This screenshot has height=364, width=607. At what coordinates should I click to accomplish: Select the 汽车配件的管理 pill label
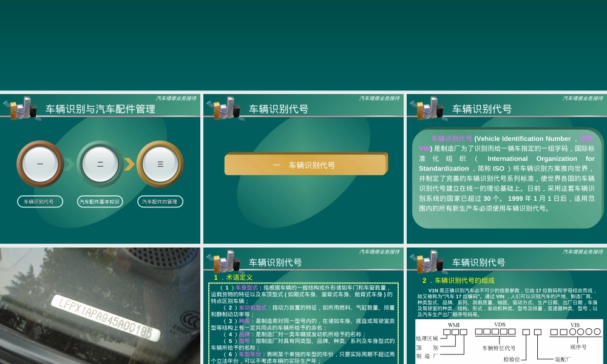click(160, 201)
